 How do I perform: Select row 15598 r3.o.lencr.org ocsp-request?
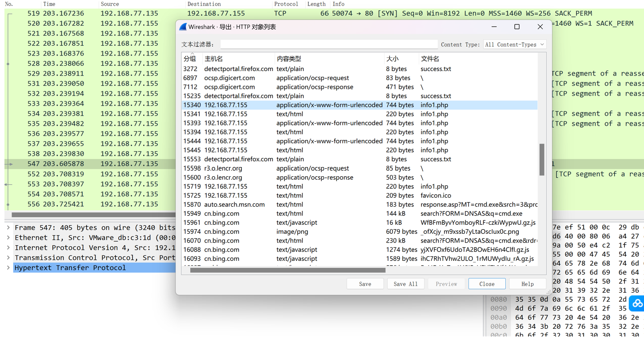click(360, 168)
